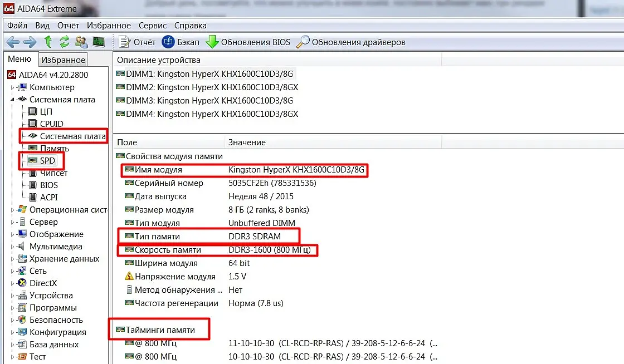This screenshot has height=364, width=624.
Task: Click the Мультимедиа speaker icon
Action: click(22, 247)
